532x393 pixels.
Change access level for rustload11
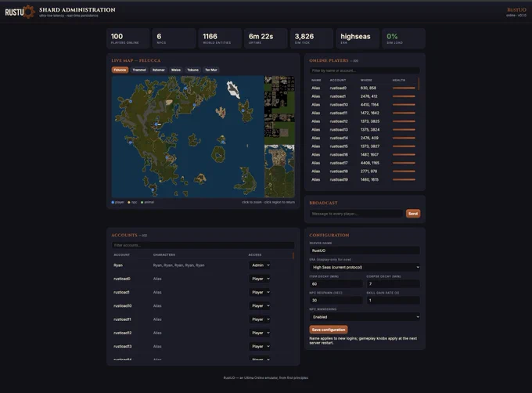(260, 319)
